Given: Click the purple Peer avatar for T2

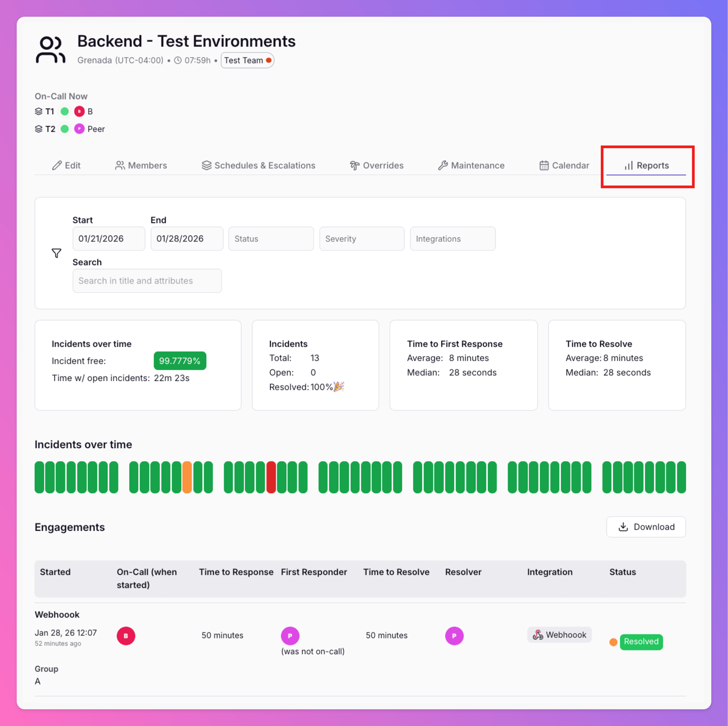Looking at the screenshot, I should (79, 129).
